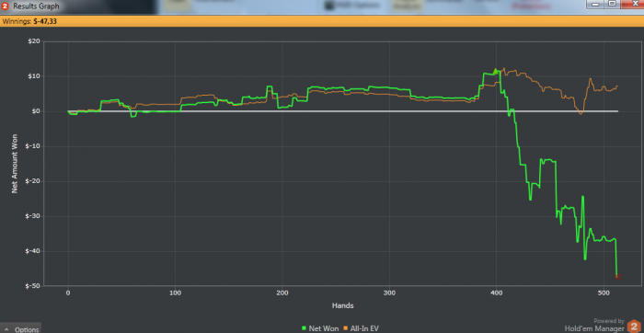The width and height of the screenshot is (644, 333).
Task: Click the $0 y-axis value
Action: 36,111
